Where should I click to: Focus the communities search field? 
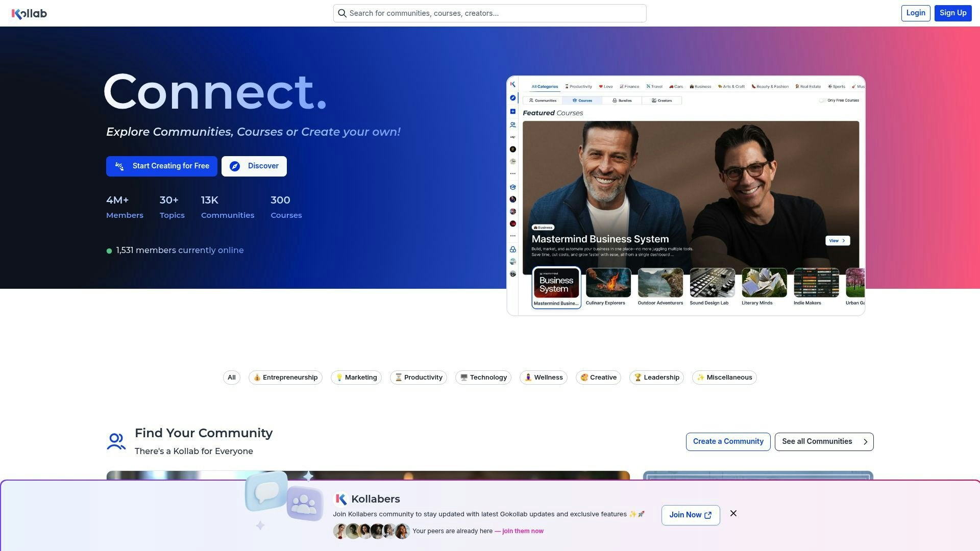pos(489,13)
